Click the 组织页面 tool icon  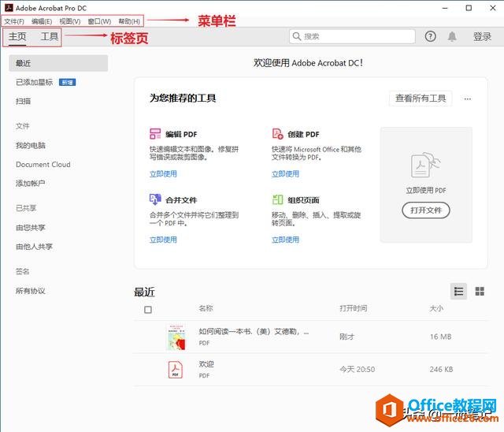[278, 199]
